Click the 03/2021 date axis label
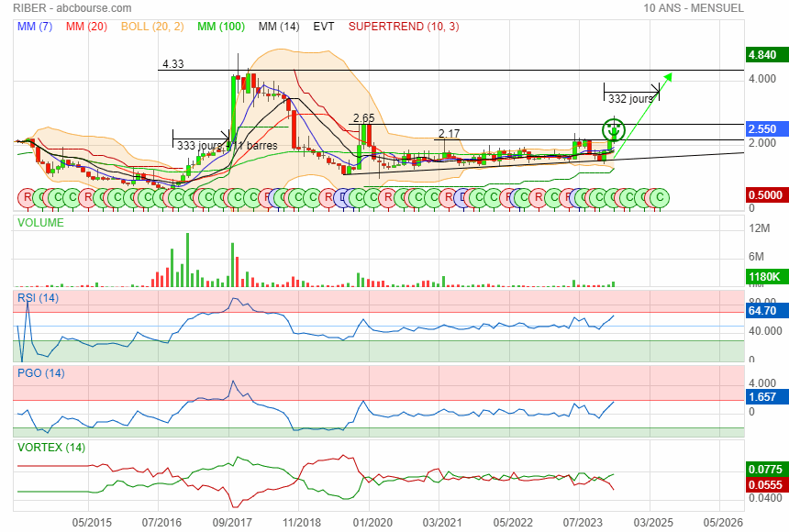Screen dimensions: 789x532 click(442, 523)
